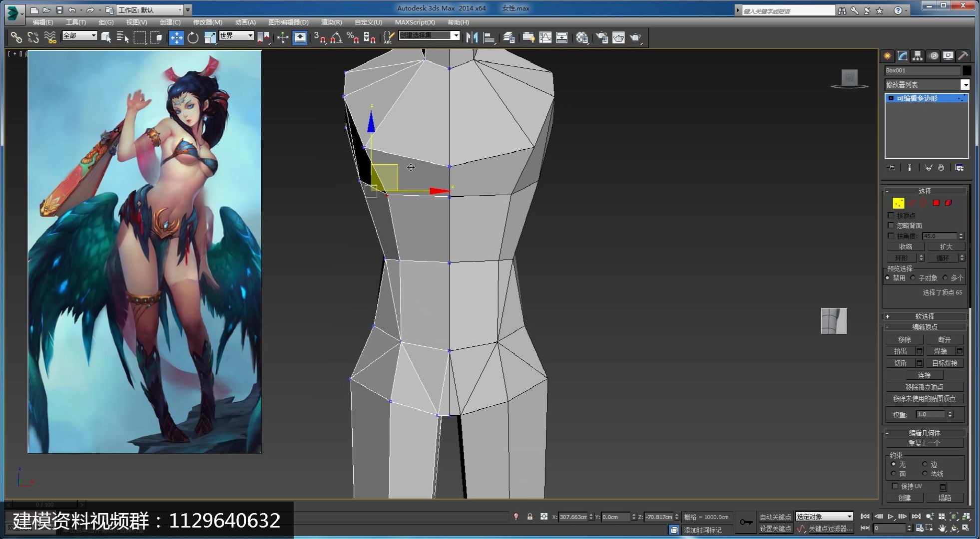Click Pan View hand icon
Image resolution: width=980 pixels, height=539 pixels.
point(942,528)
